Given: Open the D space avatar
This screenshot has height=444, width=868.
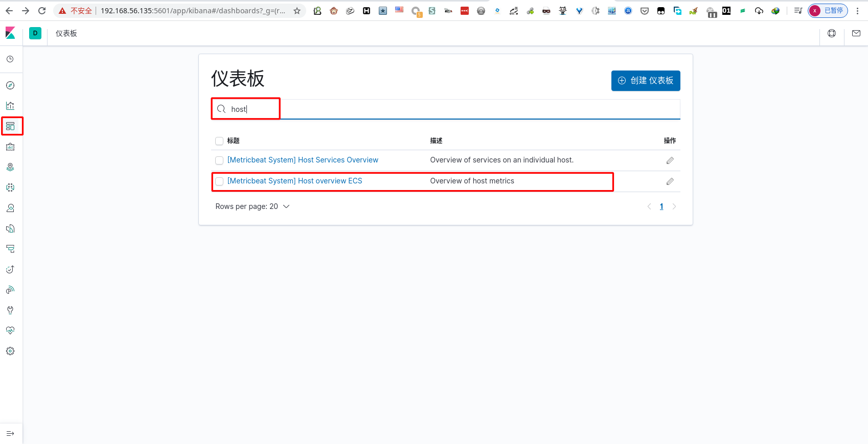Looking at the screenshot, I should tap(35, 33).
